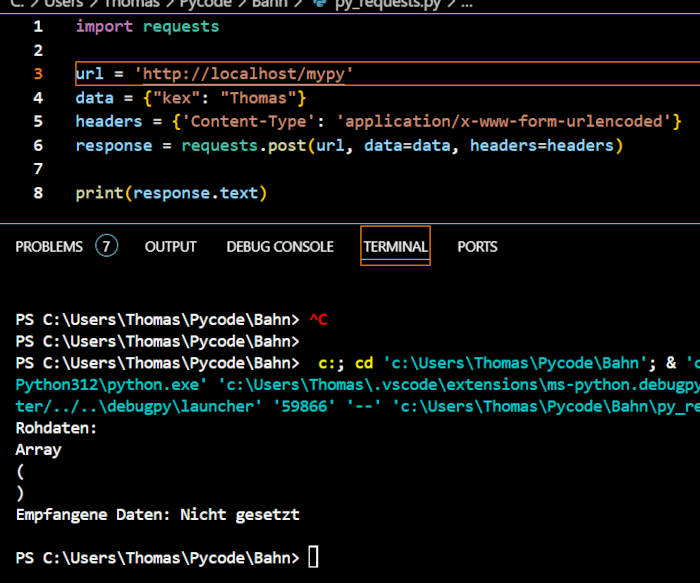This screenshot has width=700, height=583.
Task: Click the terminal cursor at final prompt
Action: (x=313, y=557)
